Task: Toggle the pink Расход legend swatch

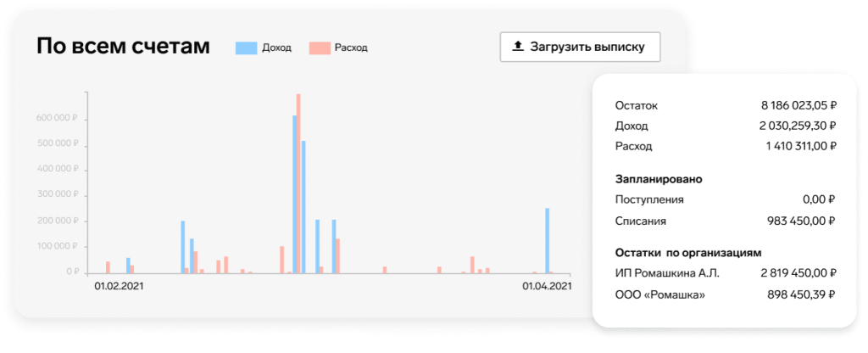Action: click(x=319, y=48)
